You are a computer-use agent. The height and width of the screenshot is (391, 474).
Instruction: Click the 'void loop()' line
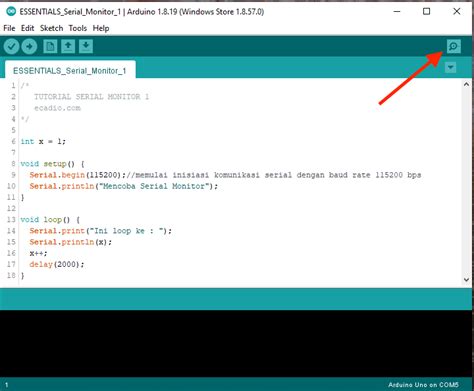50,220
